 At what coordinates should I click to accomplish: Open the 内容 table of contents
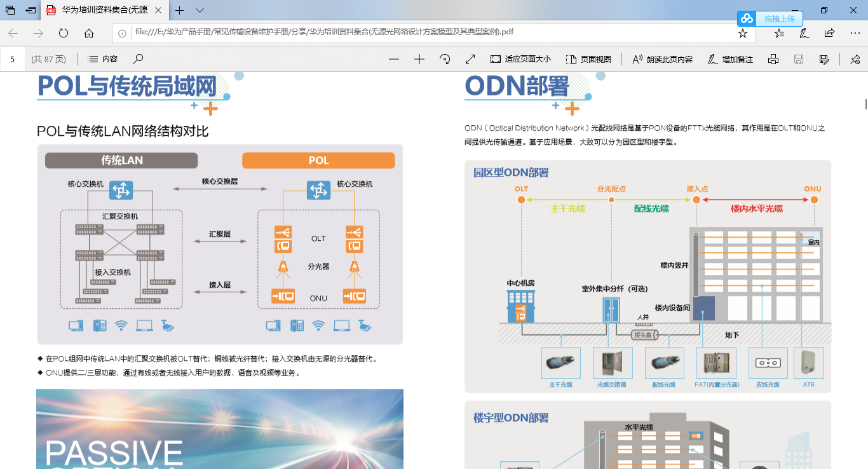102,59
